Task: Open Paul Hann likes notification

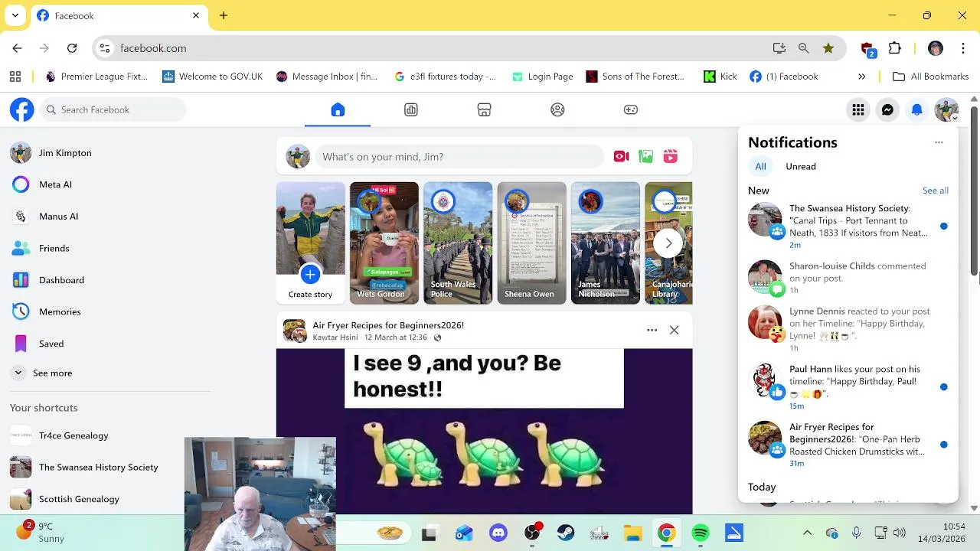Action: (x=848, y=387)
